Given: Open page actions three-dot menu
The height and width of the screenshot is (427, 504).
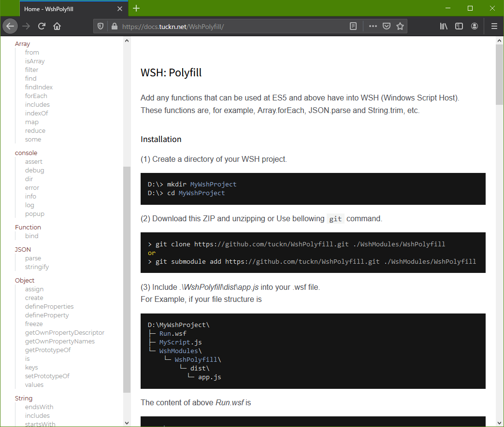Looking at the screenshot, I should 373,26.
